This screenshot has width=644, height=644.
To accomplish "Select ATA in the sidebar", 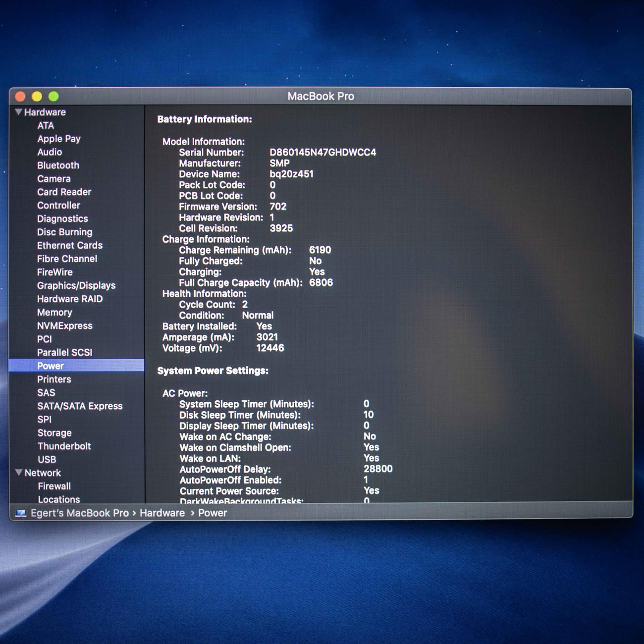I will tap(46, 125).
